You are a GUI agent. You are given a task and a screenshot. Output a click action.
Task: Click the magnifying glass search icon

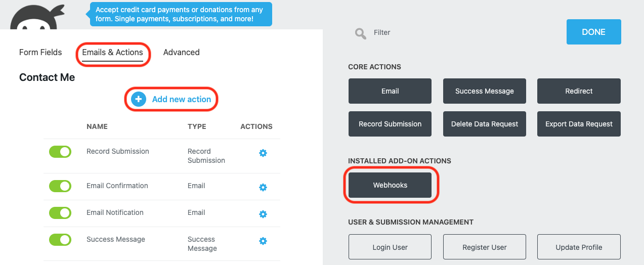[x=361, y=33]
